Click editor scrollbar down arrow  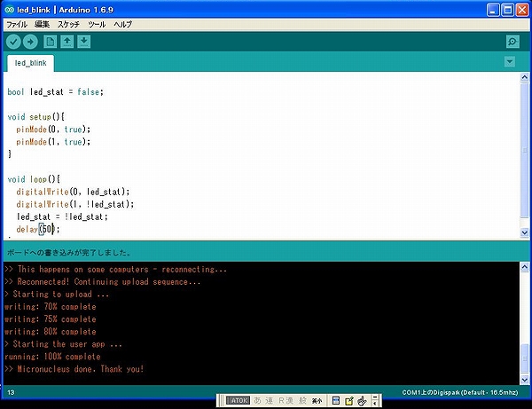525,232
